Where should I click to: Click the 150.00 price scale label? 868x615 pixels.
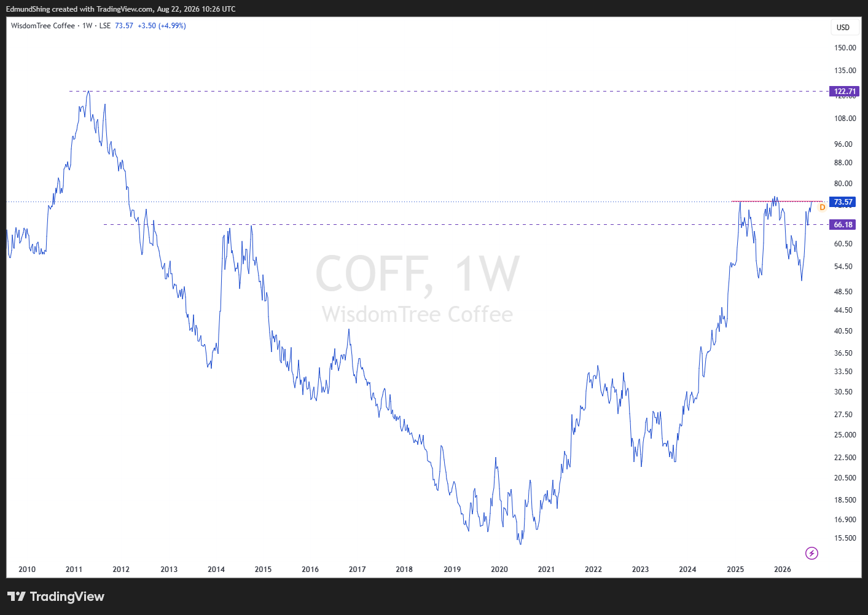click(x=845, y=48)
